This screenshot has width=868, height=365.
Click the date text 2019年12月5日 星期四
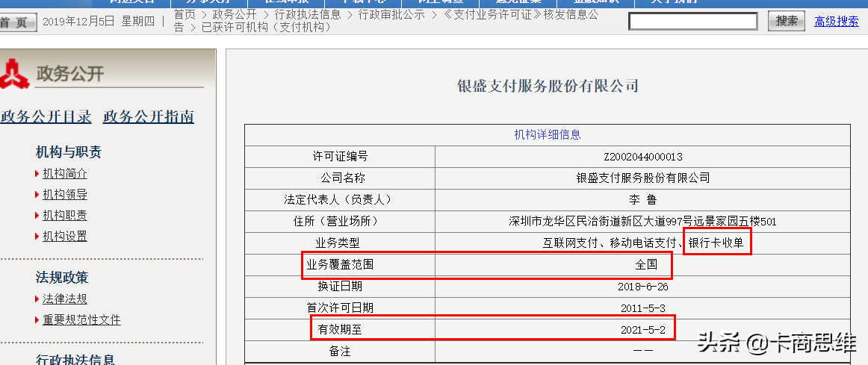pos(99,22)
